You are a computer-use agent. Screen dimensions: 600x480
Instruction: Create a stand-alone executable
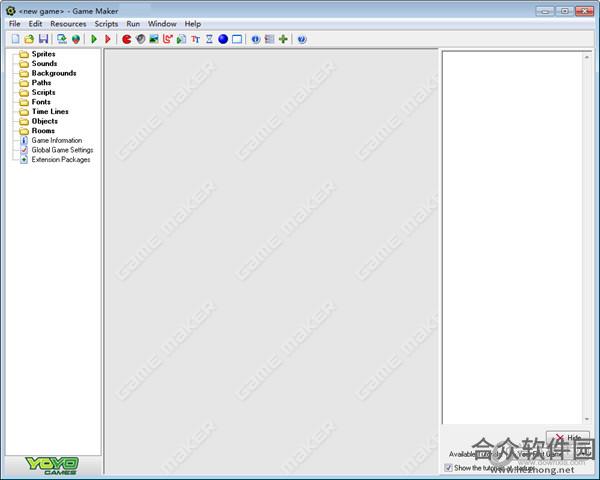(x=62, y=39)
